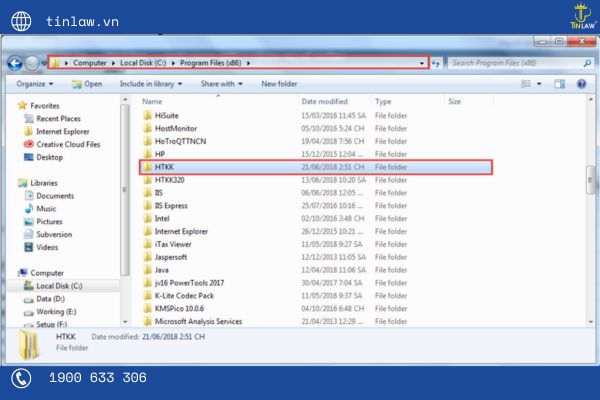Select the HP folder row
600x400 pixels.
tap(316, 154)
